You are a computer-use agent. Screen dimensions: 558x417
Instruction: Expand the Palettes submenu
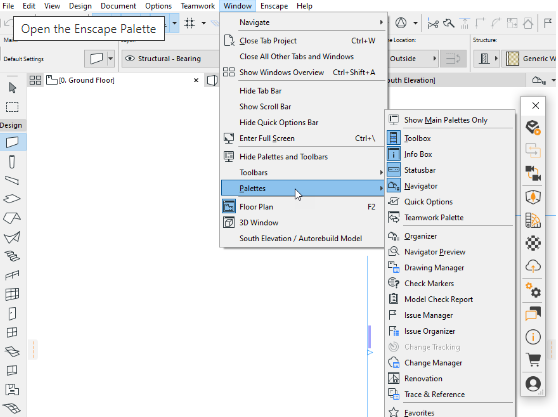302,188
